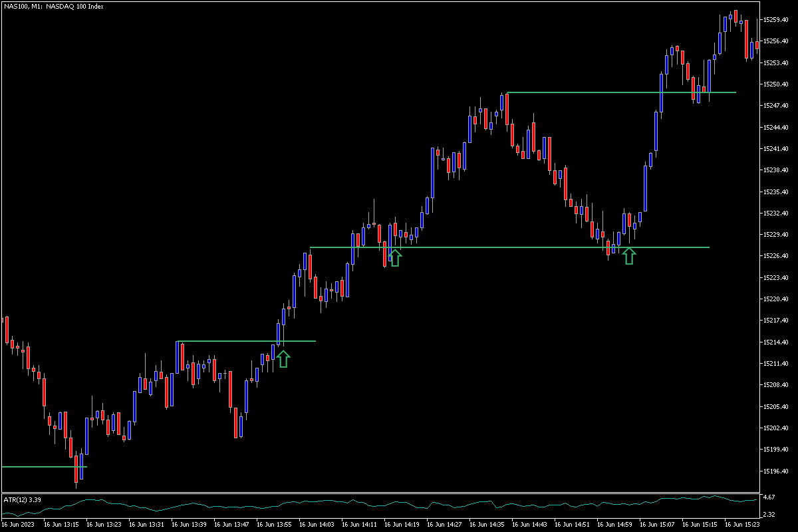This screenshot has width=798, height=532.
Task: Select the green level line at 15214.40
Action: click(x=246, y=341)
